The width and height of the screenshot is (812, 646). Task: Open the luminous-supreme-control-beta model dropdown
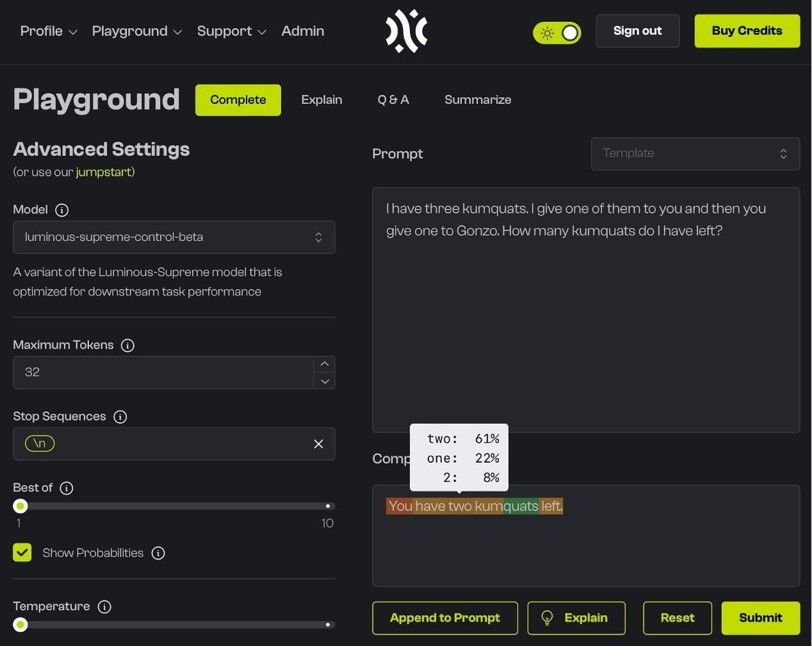point(174,237)
